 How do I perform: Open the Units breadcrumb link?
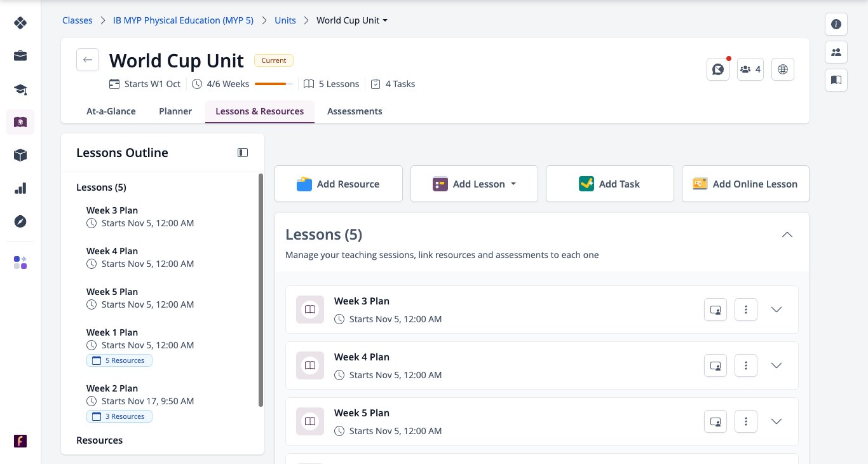(x=285, y=20)
